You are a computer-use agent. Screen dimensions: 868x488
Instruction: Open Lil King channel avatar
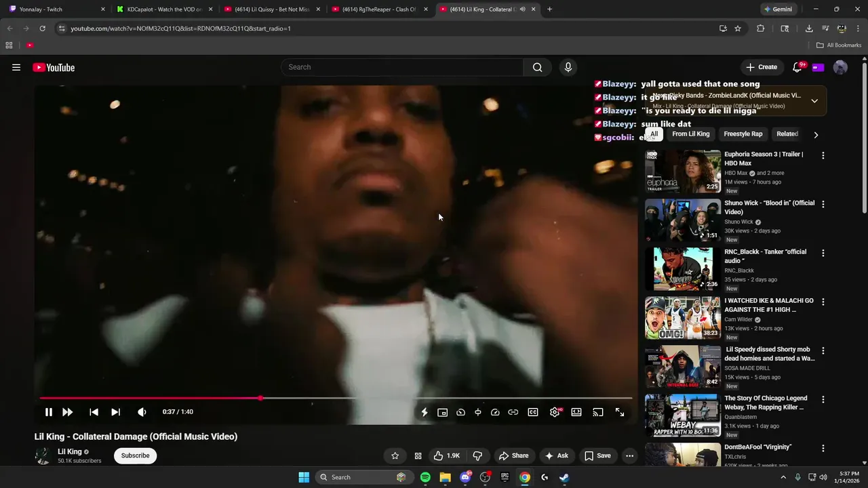pyautogui.click(x=43, y=455)
